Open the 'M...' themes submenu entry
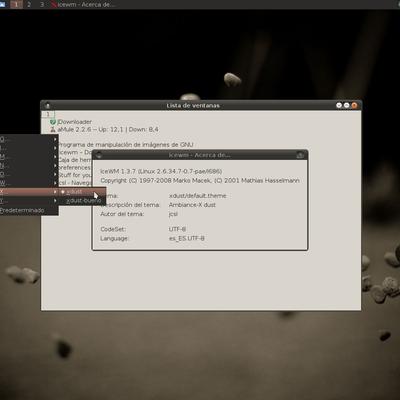 click(29, 156)
